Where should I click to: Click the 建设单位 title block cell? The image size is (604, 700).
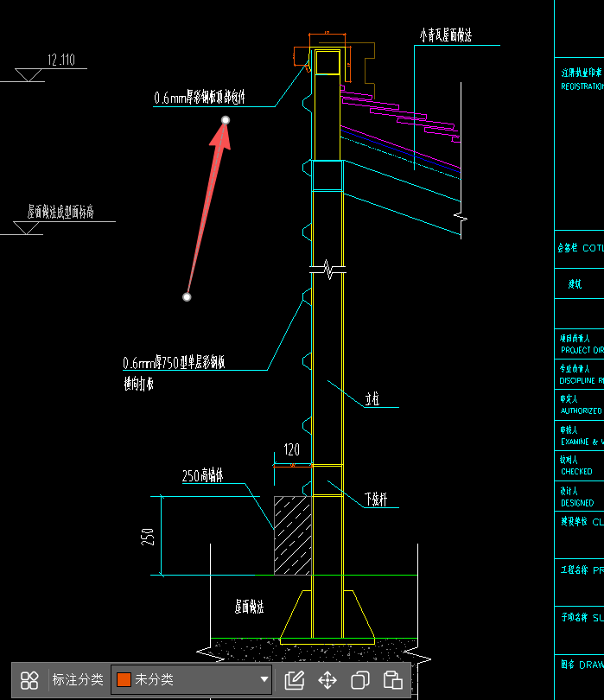click(580, 535)
